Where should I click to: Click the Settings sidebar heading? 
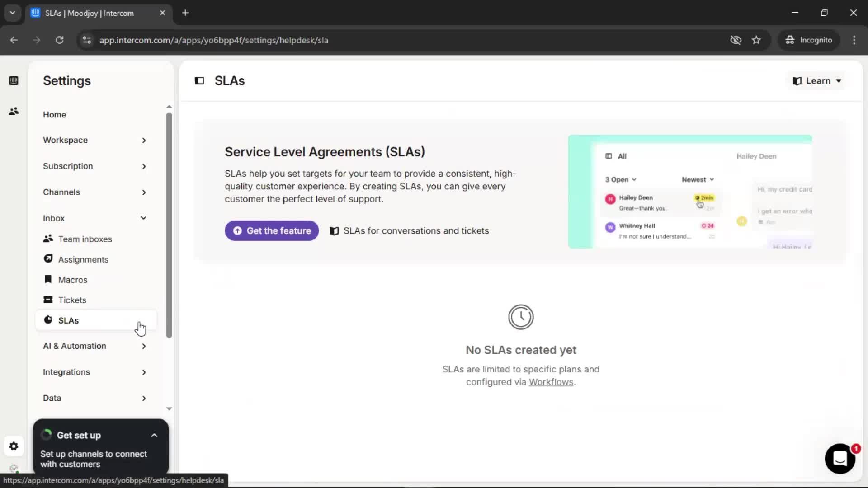pyautogui.click(x=67, y=81)
